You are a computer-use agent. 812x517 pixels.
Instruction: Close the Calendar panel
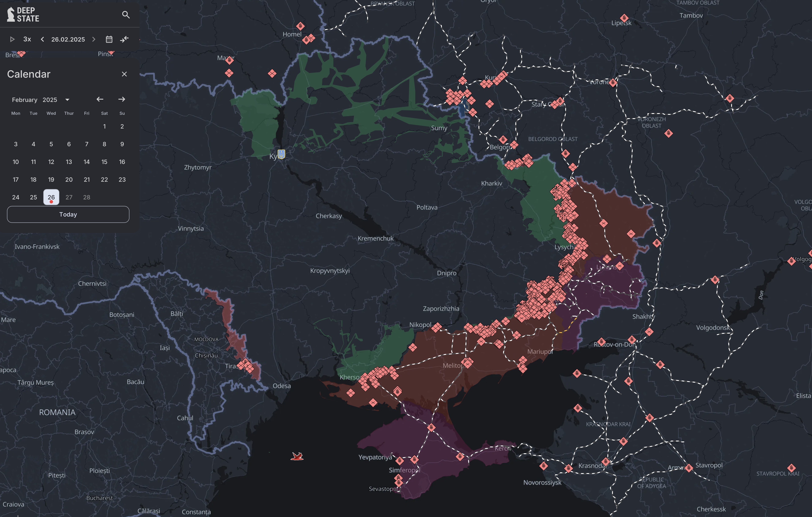pyautogui.click(x=124, y=74)
